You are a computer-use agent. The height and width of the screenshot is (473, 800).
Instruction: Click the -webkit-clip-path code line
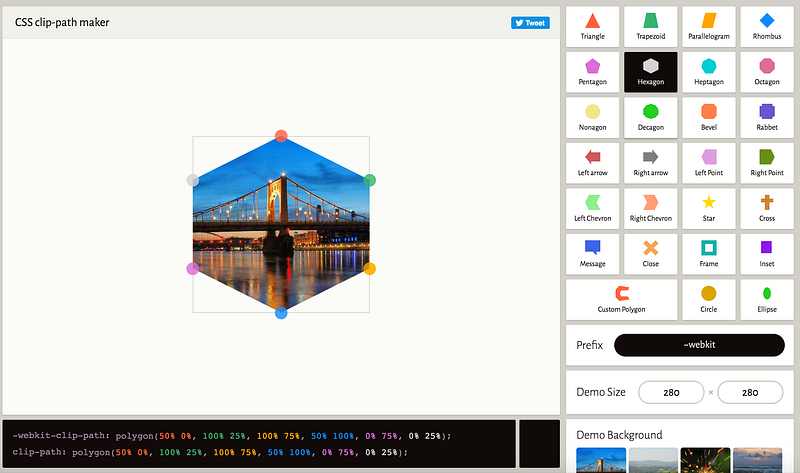coord(232,436)
